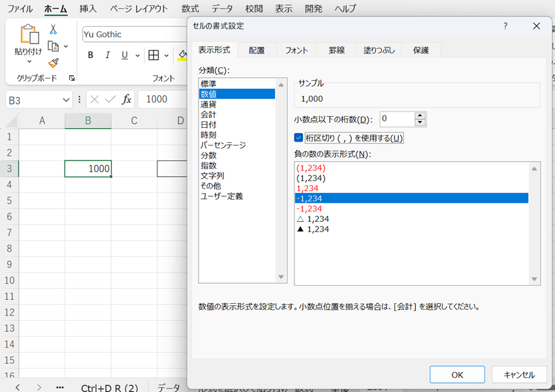Select 通貨 in the category list
The width and height of the screenshot is (555, 392).
click(x=237, y=104)
